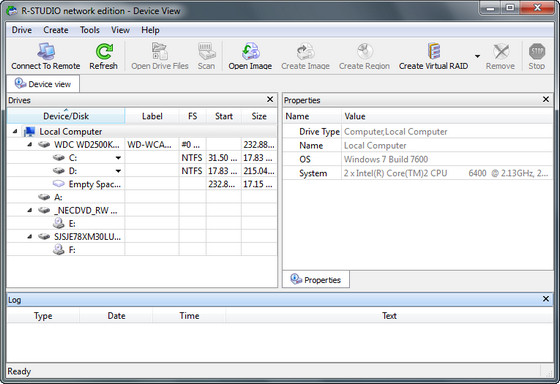
Task: Click the Stop sign icon
Action: click(537, 51)
